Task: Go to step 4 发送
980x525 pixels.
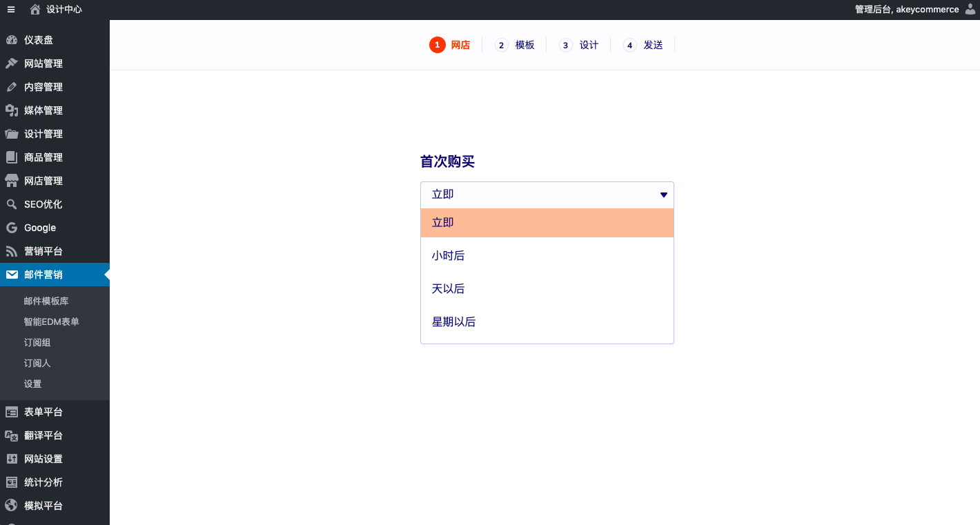Action: [x=643, y=45]
